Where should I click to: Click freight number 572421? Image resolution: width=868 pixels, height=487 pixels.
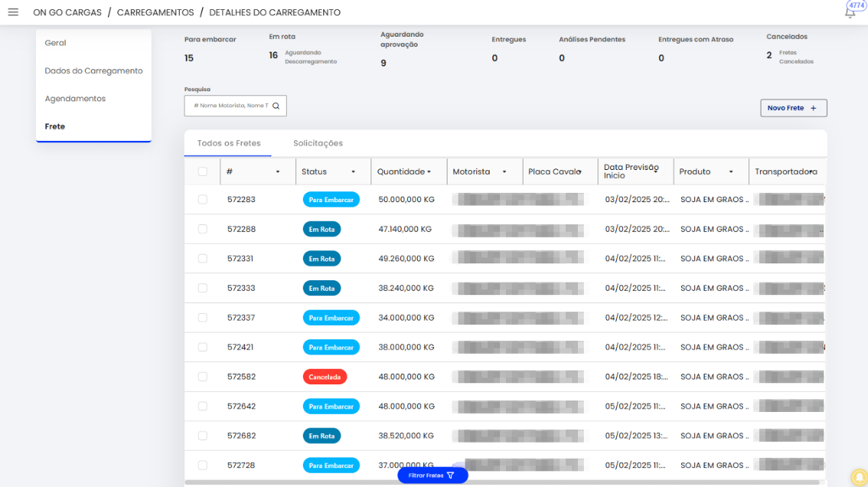(240, 348)
